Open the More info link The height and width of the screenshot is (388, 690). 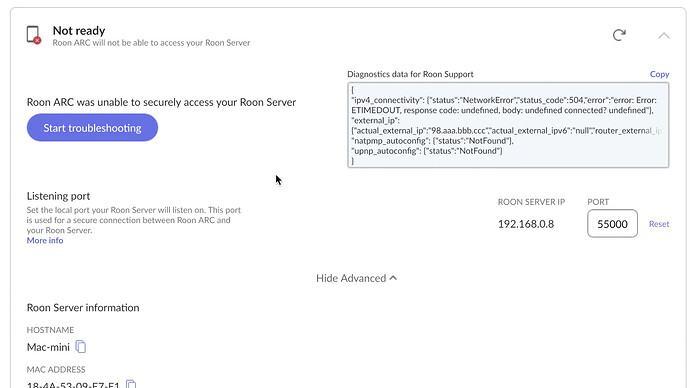tap(45, 240)
